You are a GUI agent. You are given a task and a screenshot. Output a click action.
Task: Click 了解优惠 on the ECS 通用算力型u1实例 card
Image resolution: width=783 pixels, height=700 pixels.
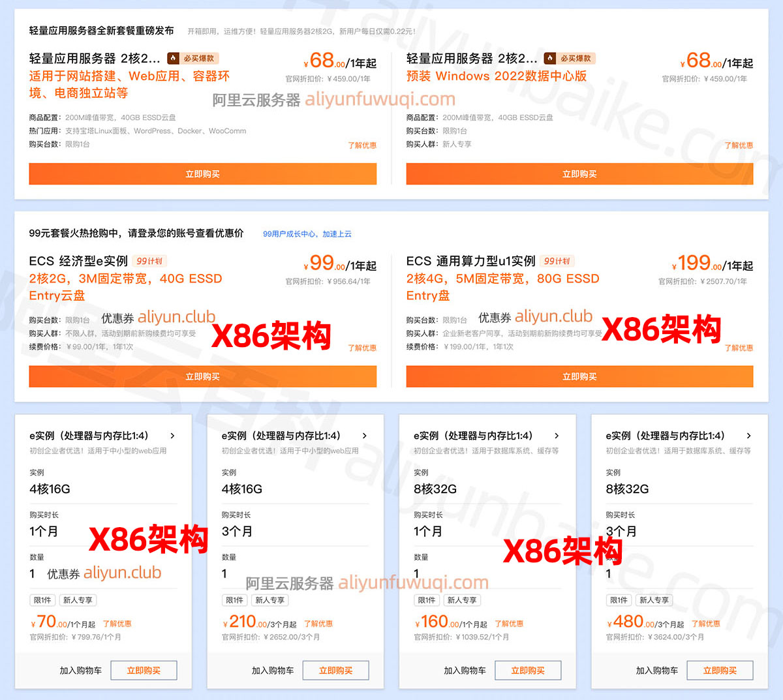(739, 348)
